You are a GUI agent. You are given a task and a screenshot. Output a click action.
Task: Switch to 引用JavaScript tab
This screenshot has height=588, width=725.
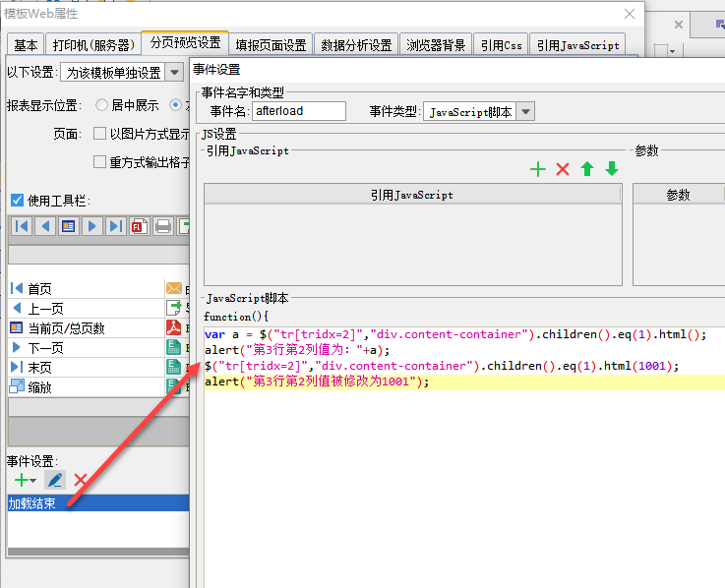coord(577,45)
